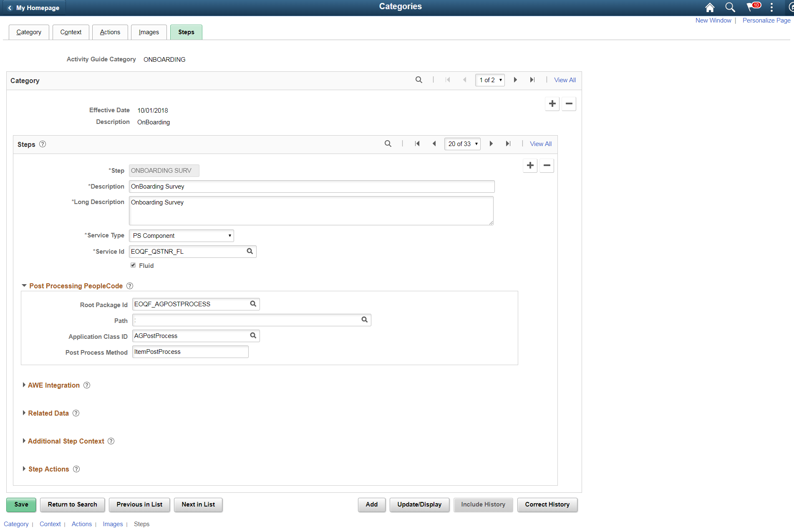Open the Actions three-dot menu
This screenshot has height=532, width=794.
click(x=771, y=7)
